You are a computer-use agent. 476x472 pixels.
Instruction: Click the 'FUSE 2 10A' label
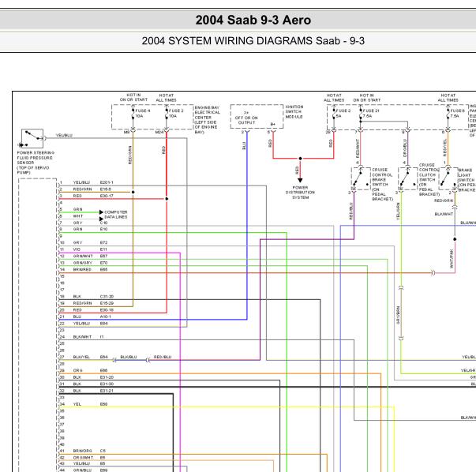coord(176,113)
